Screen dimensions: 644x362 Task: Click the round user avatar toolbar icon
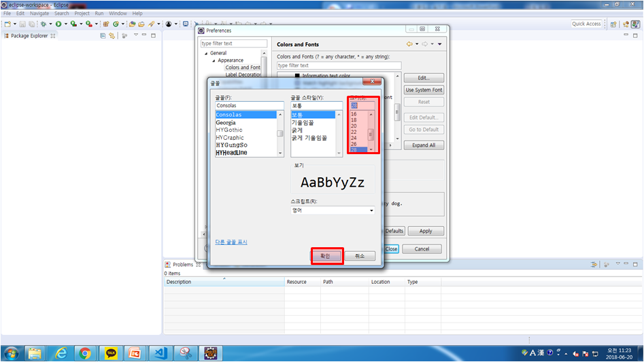(x=169, y=24)
